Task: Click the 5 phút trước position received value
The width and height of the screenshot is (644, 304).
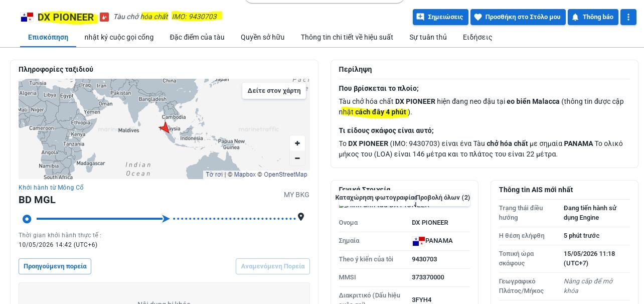Action: (581, 236)
